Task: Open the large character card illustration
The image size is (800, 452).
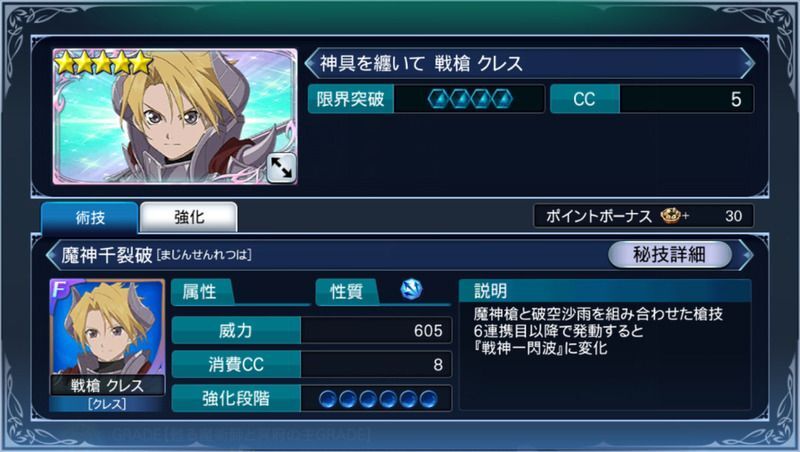Action: pos(174,116)
